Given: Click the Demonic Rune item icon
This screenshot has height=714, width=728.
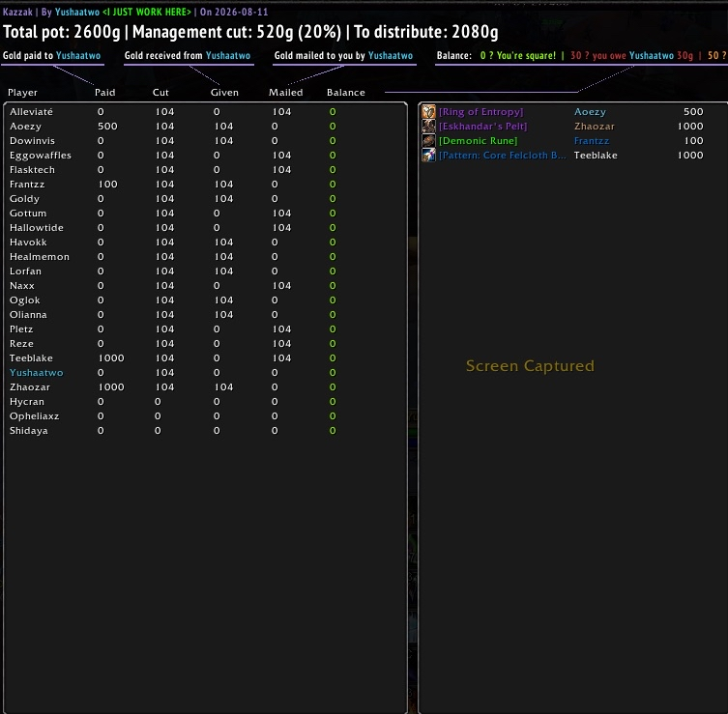Looking at the screenshot, I should (x=428, y=140).
